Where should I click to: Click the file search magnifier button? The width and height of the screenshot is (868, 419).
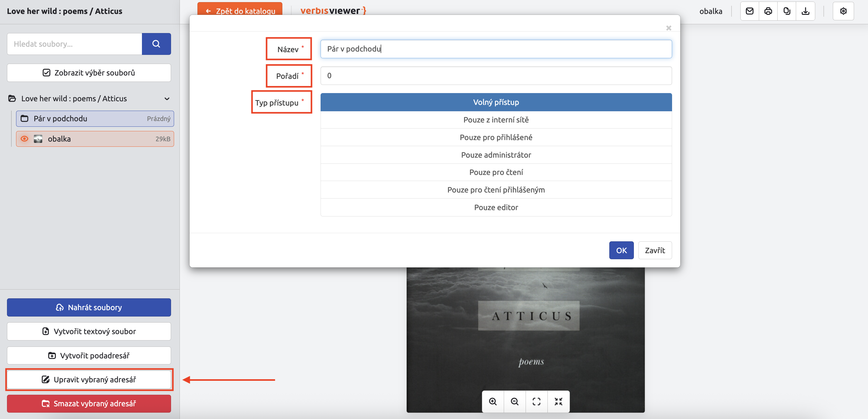[x=156, y=44]
